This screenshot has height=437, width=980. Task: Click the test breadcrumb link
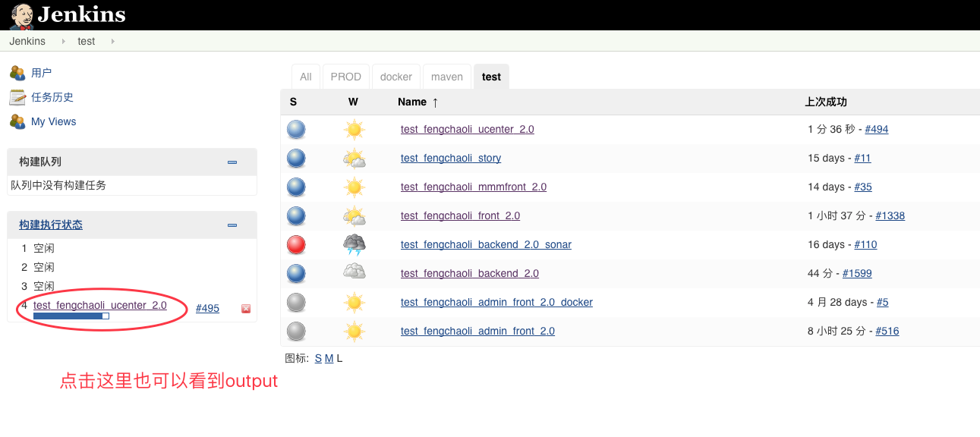tap(87, 41)
